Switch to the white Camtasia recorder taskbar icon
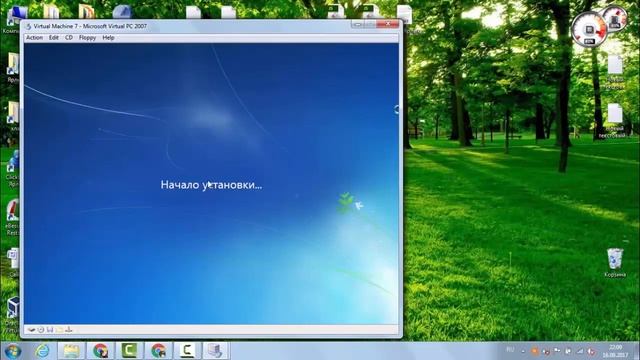 (187, 351)
